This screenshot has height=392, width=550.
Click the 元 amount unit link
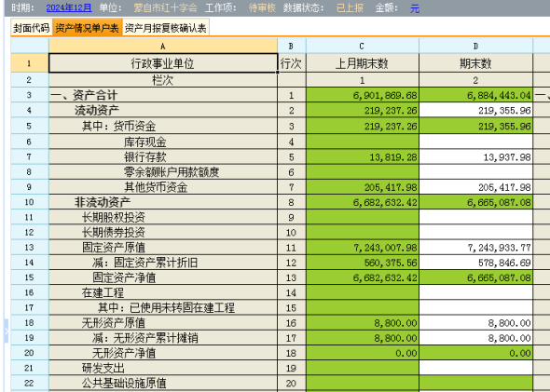415,8
